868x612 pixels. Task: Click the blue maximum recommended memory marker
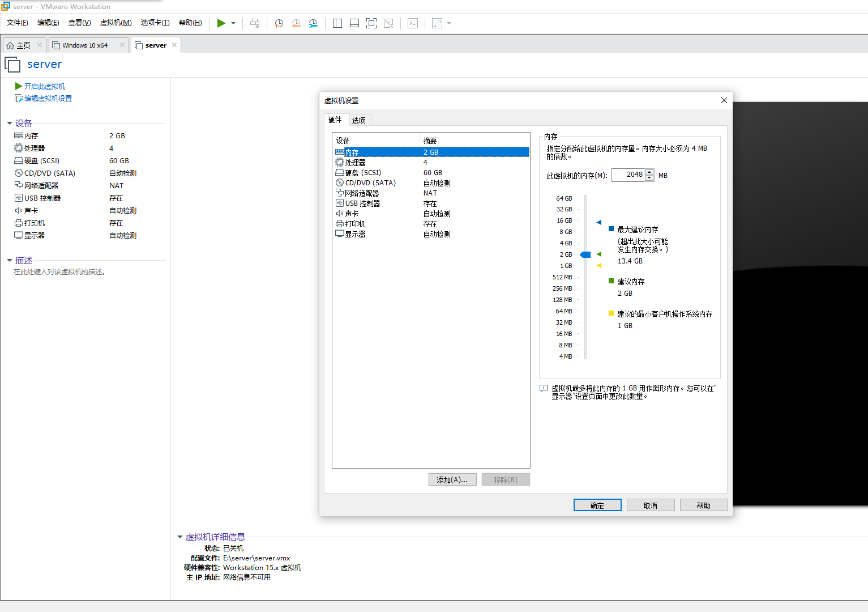(x=599, y=222)
